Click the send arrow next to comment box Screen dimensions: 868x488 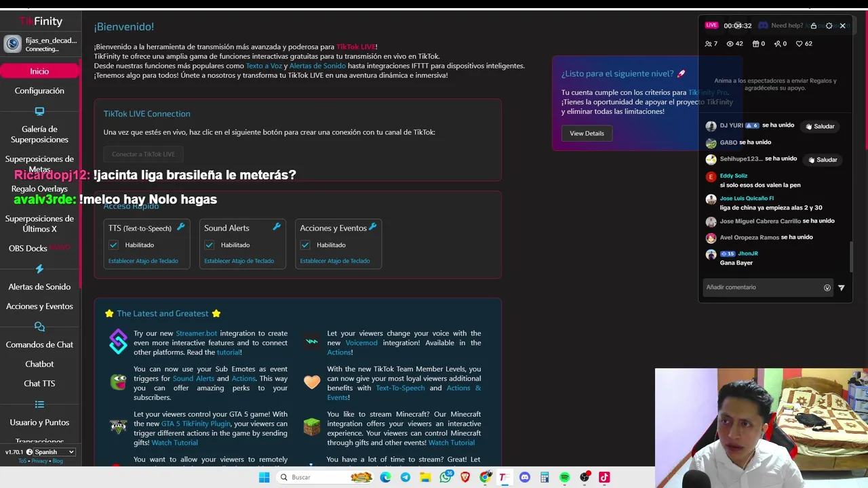(842, 287)
